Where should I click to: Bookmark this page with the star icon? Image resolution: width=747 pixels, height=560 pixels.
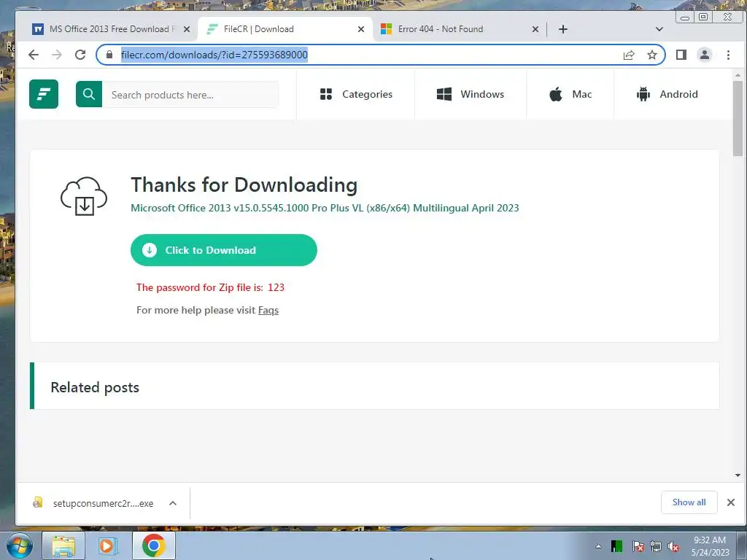652,55
